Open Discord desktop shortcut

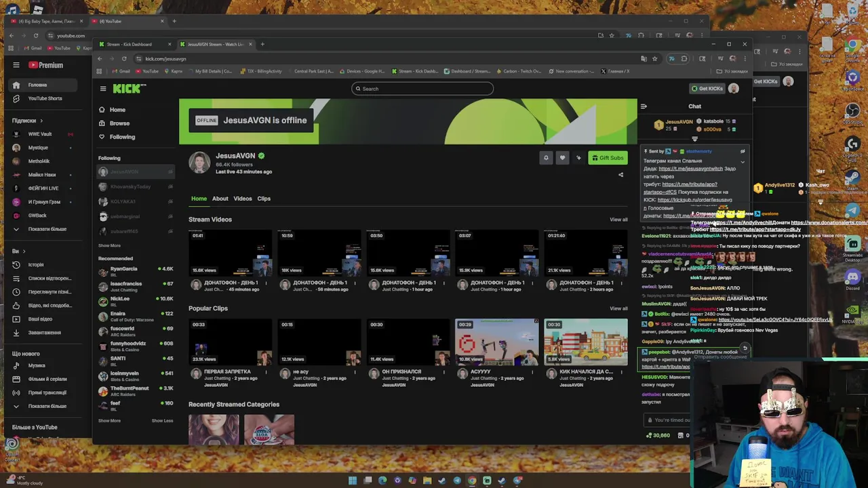(x=853, y=279)
